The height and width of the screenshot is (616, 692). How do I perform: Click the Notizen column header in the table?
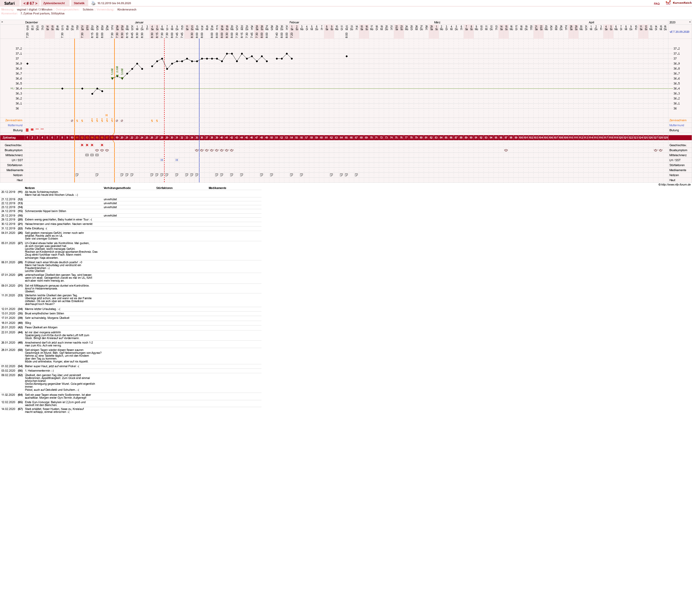pos(30,188)
